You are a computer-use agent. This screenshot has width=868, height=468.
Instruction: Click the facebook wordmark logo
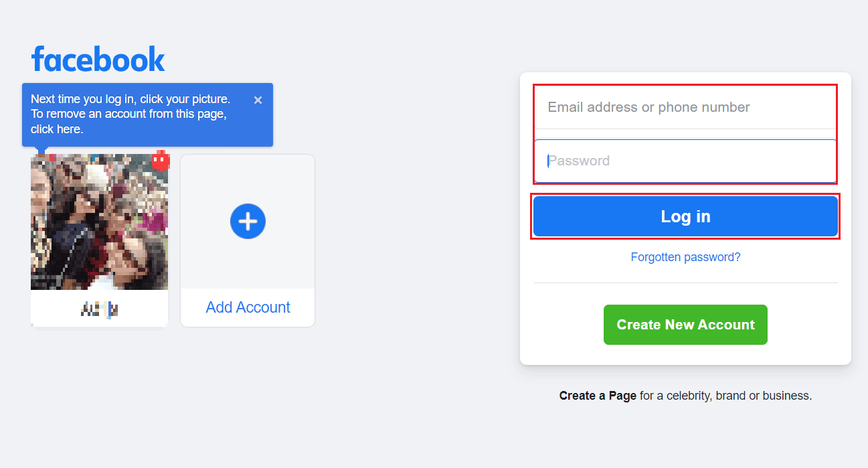[x=98, y=59]
